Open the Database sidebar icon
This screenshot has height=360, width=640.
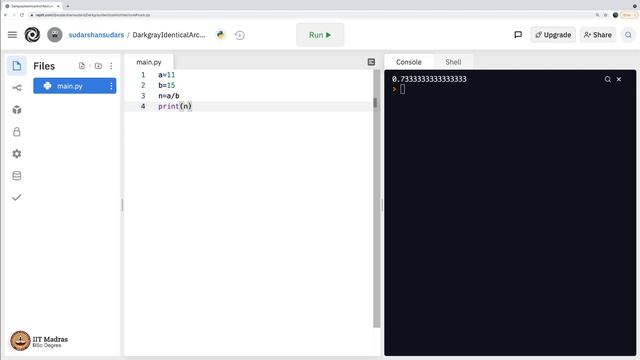[x=17, y=176]
